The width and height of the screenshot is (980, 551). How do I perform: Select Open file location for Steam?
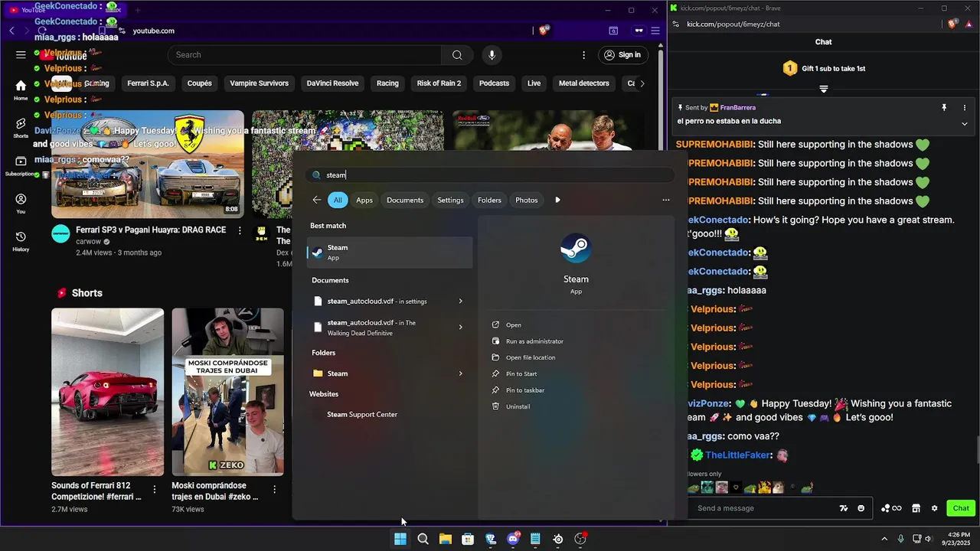coord(531,357)
